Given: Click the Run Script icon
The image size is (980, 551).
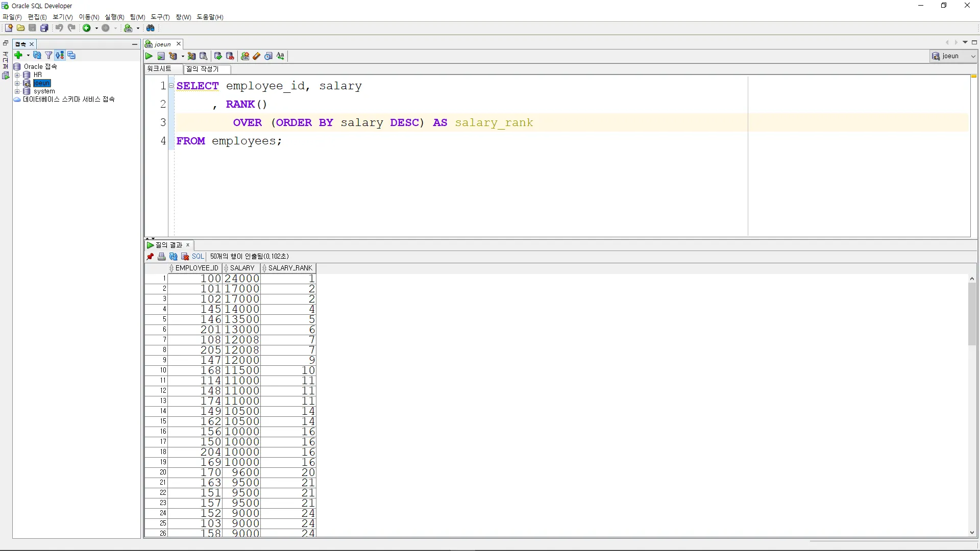Looking at the screenshot, I should pyautogui.click(x=161, y=56).
